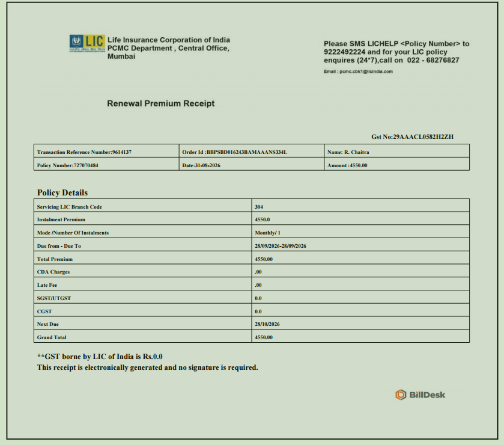Image resolution: width=504 pixels, height=445 pixels.
Task: Click the 'CGST' label
Action: click(x=44, y=311)
